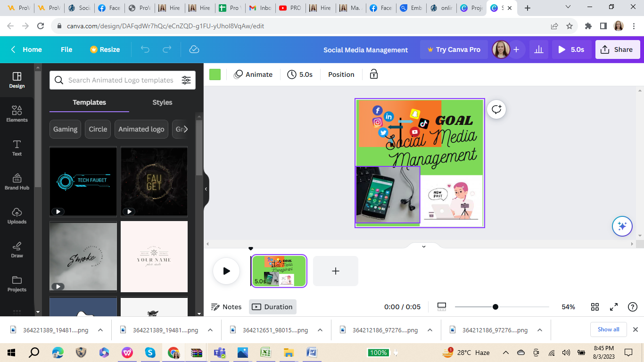644x362 pixels.
Task: Go back Home
Action: pos(26,49)
